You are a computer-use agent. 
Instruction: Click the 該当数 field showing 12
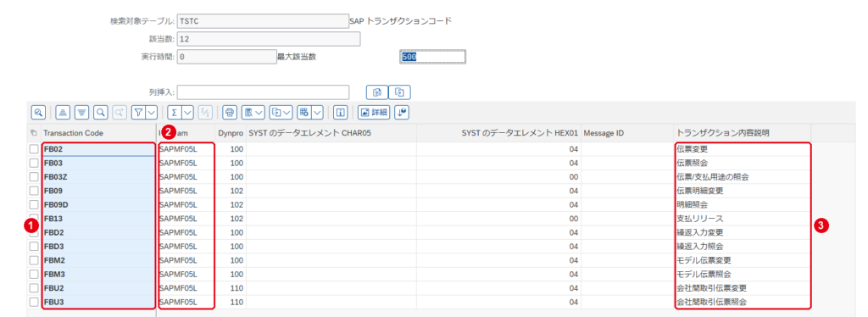coord(269,39)
